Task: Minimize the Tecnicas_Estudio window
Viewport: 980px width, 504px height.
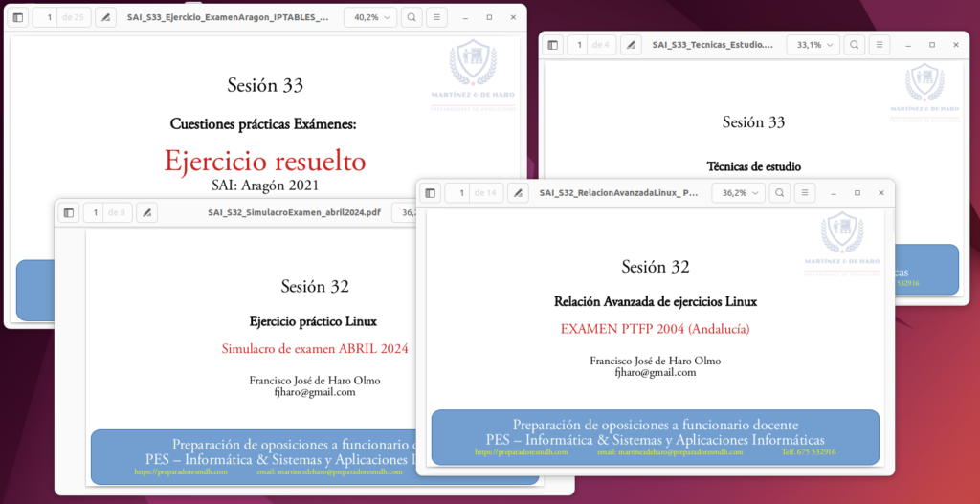Action: [908, 45]
